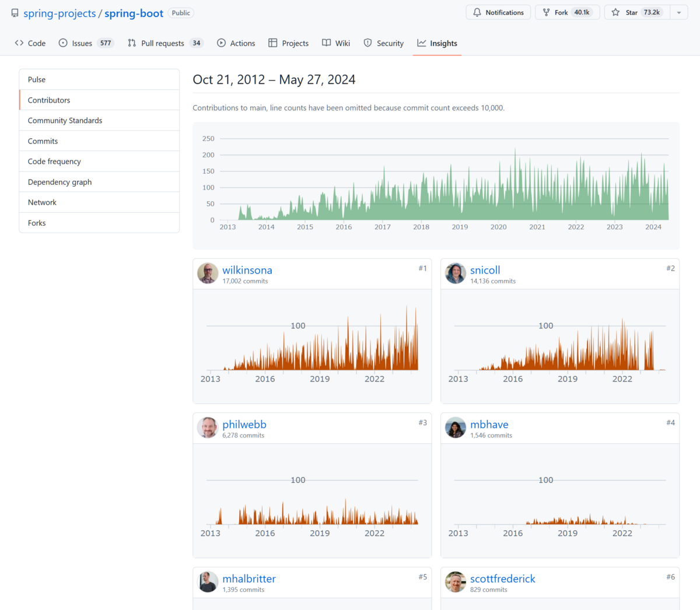Click the mbhave username link
Screen dimensions: 700x610
click(x=489, y=425)
